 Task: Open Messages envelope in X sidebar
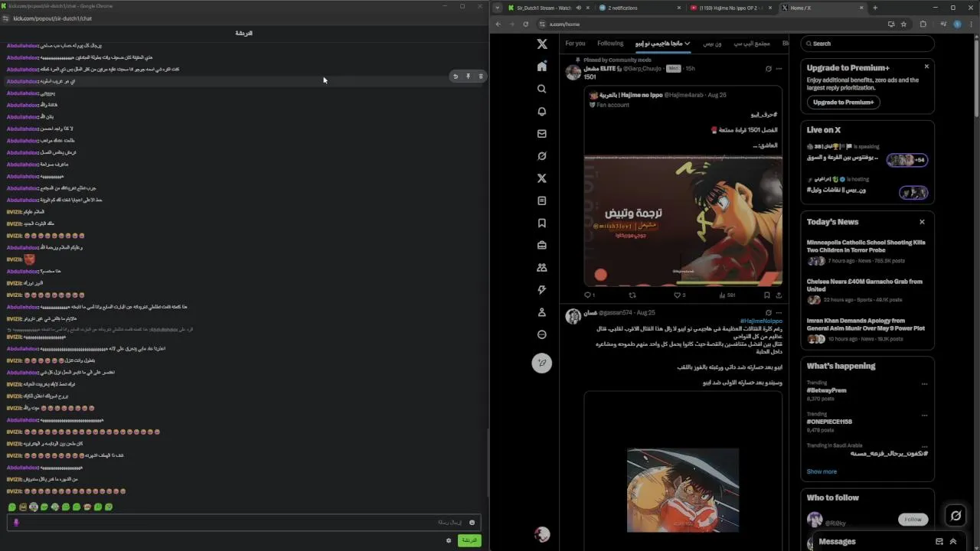(541, 133)
